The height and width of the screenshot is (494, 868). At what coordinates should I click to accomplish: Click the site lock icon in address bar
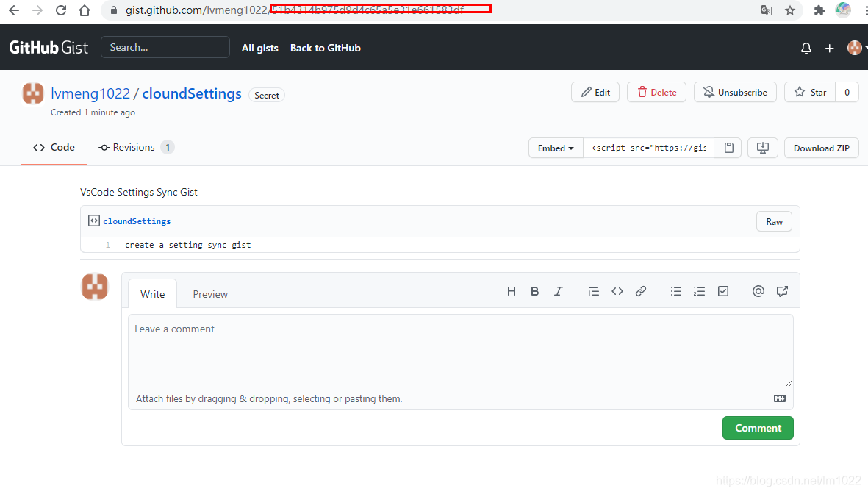click(x=113, y=10)
